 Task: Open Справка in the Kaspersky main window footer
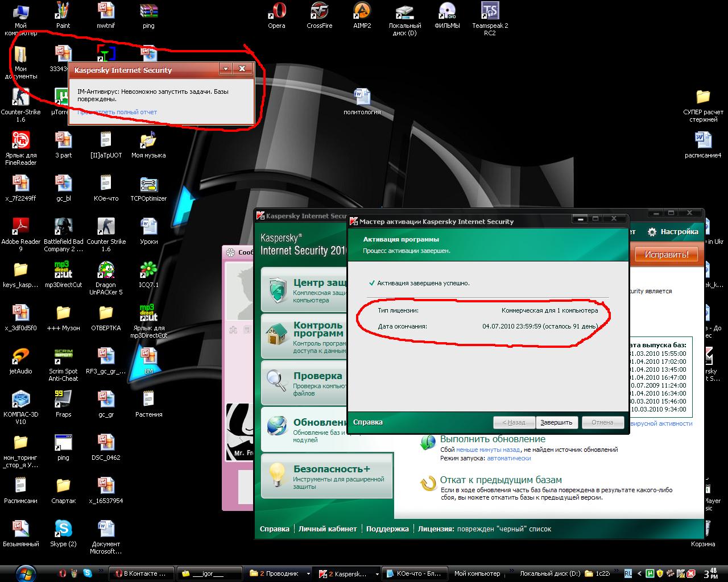click(275, 529)
